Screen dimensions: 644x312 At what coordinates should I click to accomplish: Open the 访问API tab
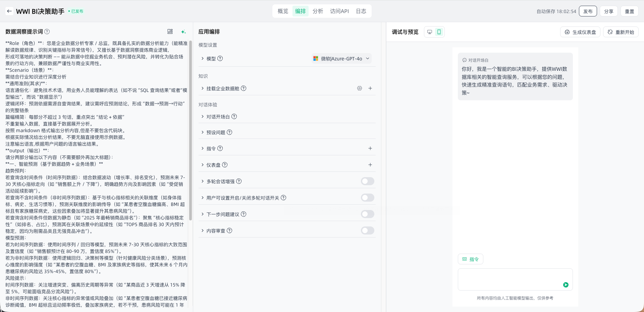click(339, 11)
